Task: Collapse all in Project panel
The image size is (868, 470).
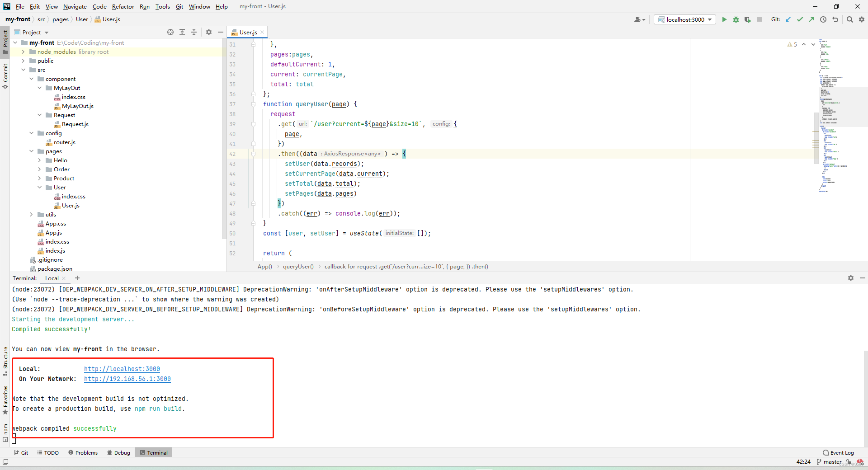Action: tap(194, 32)
